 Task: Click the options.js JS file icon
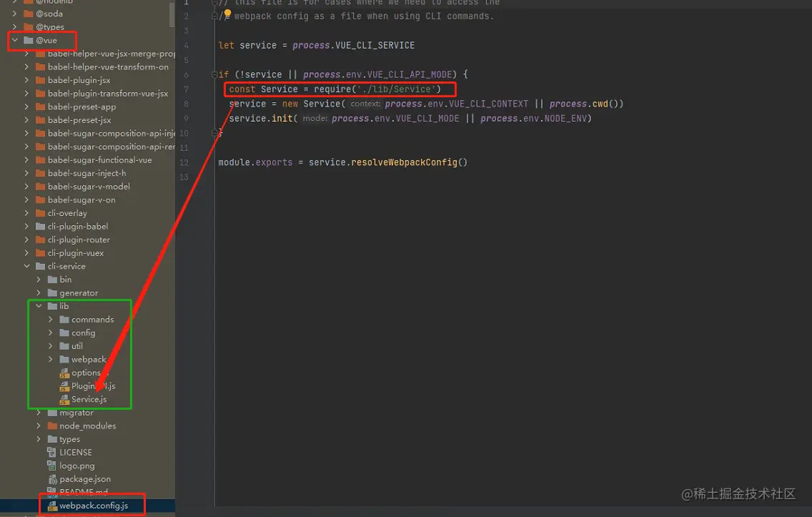tap(64, 373)
